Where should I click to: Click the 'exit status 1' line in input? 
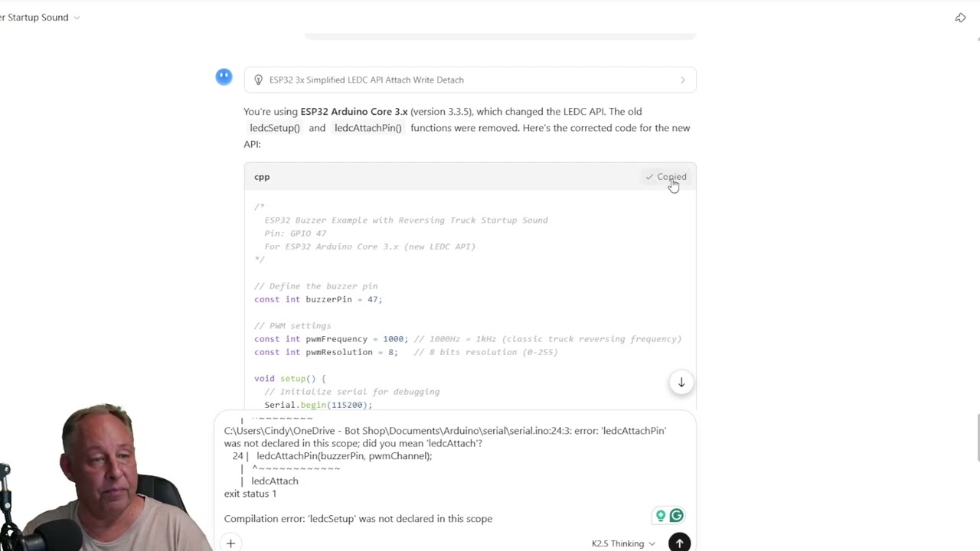pyautogui.click(x=250, y=494)
